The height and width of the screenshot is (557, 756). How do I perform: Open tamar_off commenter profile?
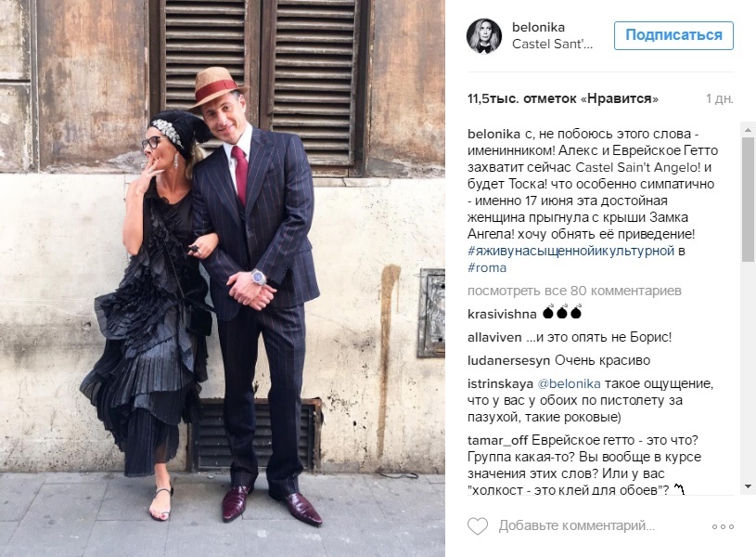point(497,440)
